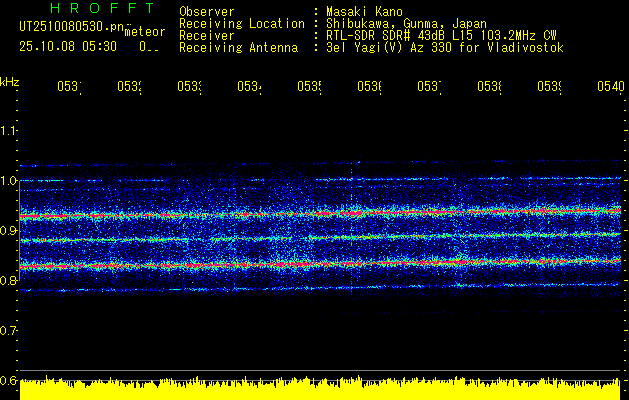The width and height of the screenshot is (629, 400).
Task: Click the yellow noise level graph
Action: [320, 388]
